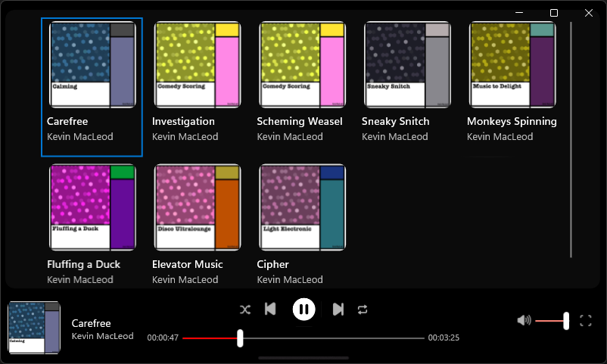Click Kevin MacLeod under Scheming Weasel
The width and height of the screenshot is (607, 364).
tap(290, 137)
